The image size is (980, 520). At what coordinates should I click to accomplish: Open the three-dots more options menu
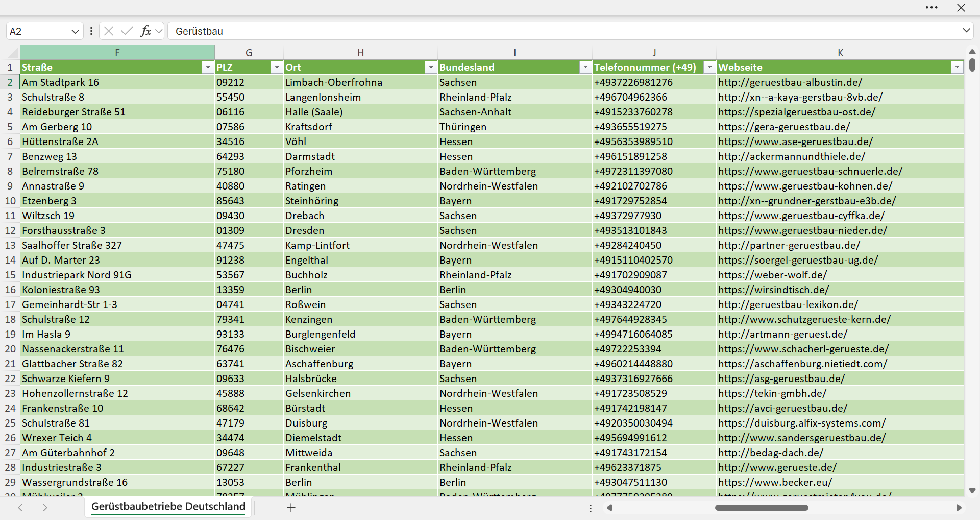click(932, 8)
